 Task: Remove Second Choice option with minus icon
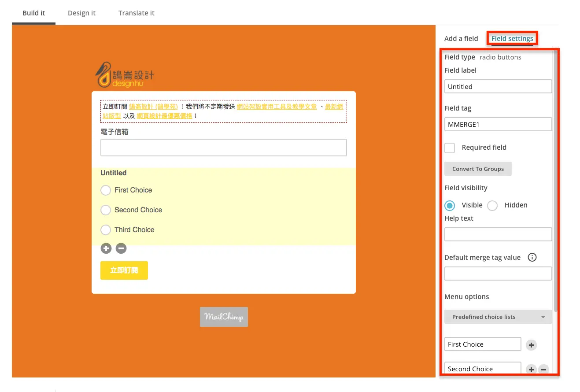click(x=543, y=369)
